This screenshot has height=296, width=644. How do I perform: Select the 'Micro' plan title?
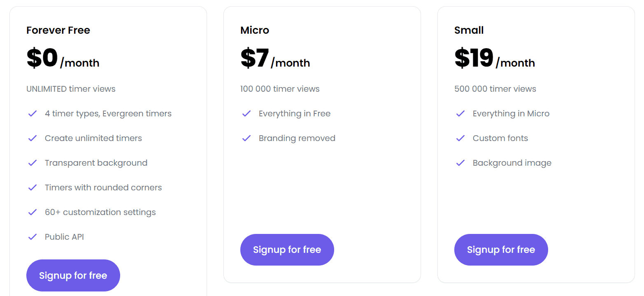coord(254,30)
